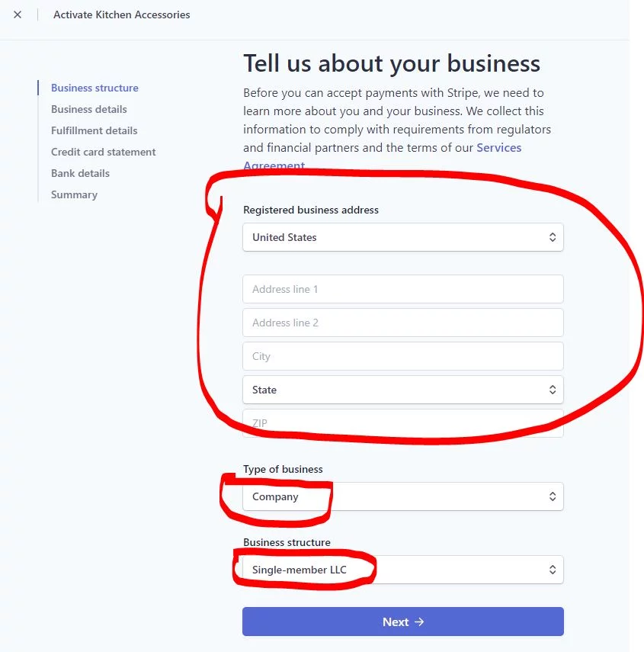Navigate to Bank details step
The image size is (644, 652).
click(80, 173)
